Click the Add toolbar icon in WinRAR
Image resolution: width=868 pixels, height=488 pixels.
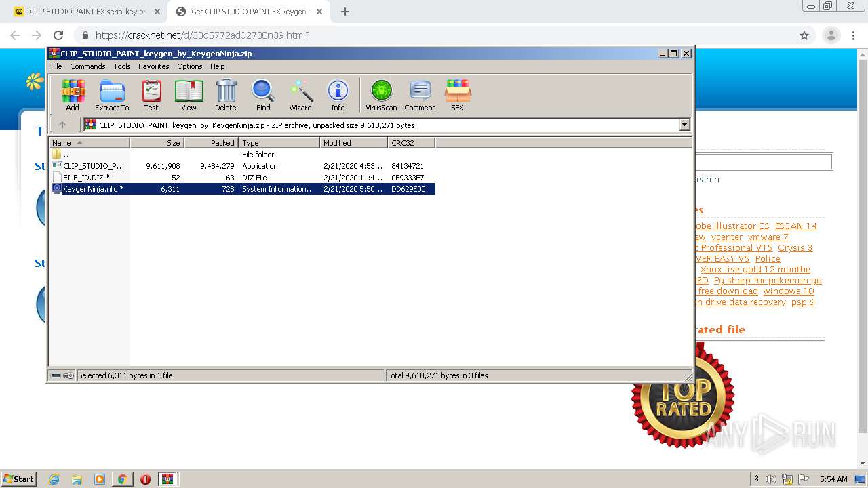pos(73,95)
